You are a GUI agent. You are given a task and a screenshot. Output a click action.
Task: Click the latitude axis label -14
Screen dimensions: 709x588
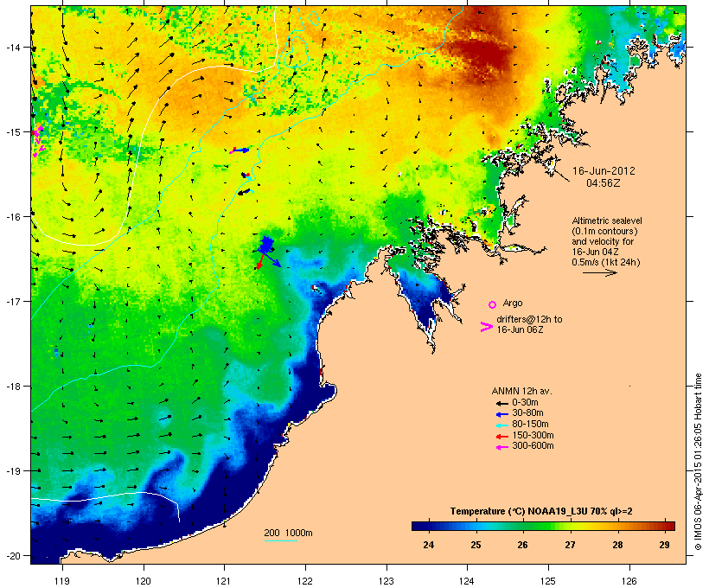pyautogui.click(x=14, y=47)
